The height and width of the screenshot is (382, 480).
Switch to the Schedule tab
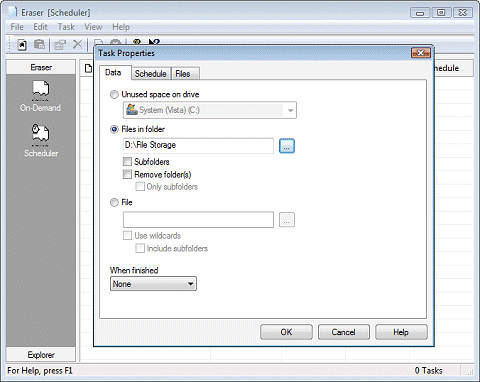[151, 74]
